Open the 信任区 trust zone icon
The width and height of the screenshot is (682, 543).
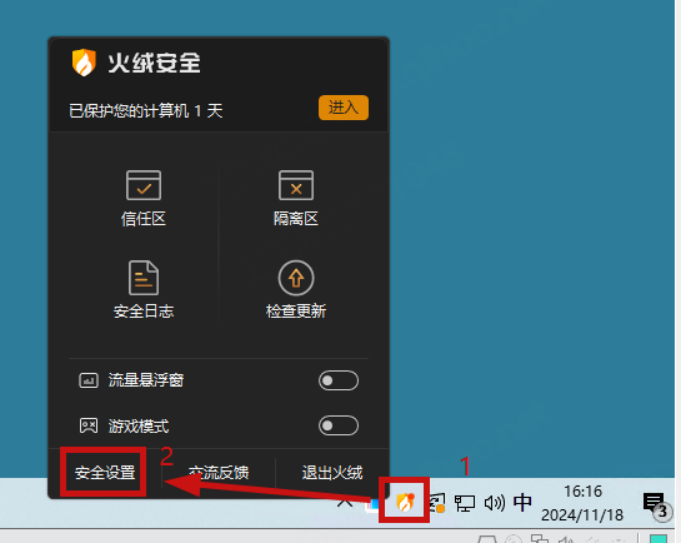144,185
